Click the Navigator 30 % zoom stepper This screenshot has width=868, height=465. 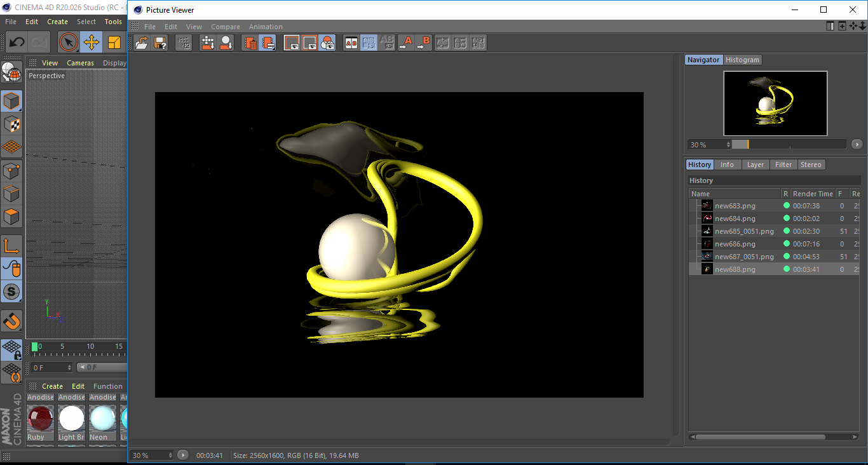728,145
